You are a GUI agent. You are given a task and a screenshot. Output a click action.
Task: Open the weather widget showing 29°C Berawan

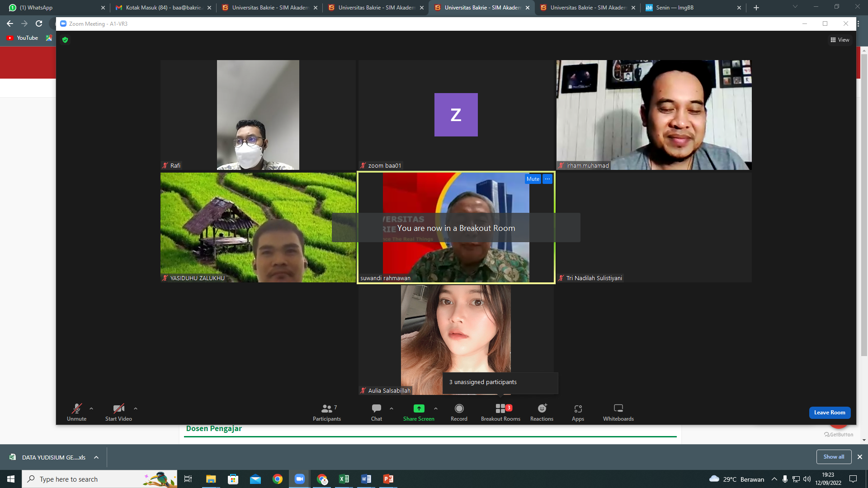click(737, 479)
